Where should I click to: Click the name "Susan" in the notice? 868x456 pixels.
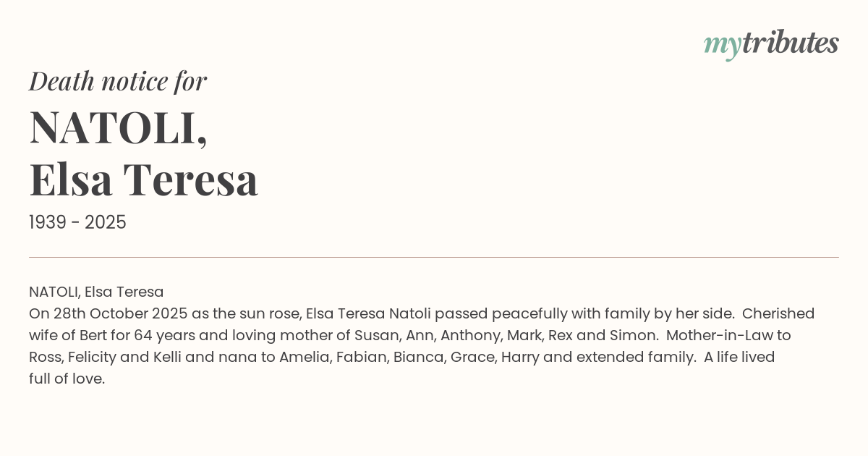coord(375,335)
